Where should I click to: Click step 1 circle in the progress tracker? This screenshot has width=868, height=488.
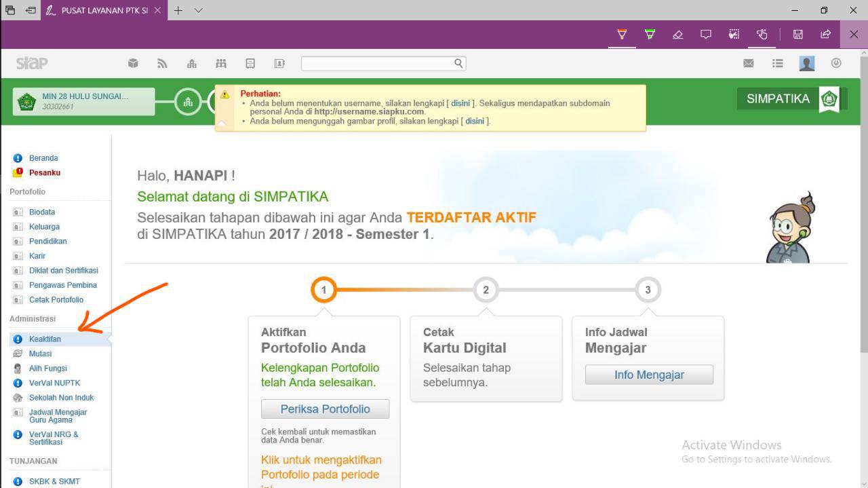tap(324, 290)
